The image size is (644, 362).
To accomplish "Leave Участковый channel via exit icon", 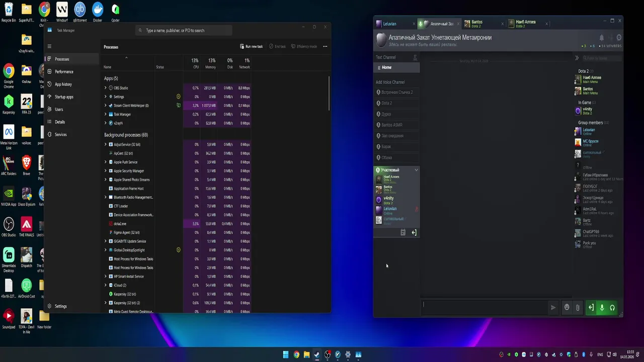I will tap(414, 232).
